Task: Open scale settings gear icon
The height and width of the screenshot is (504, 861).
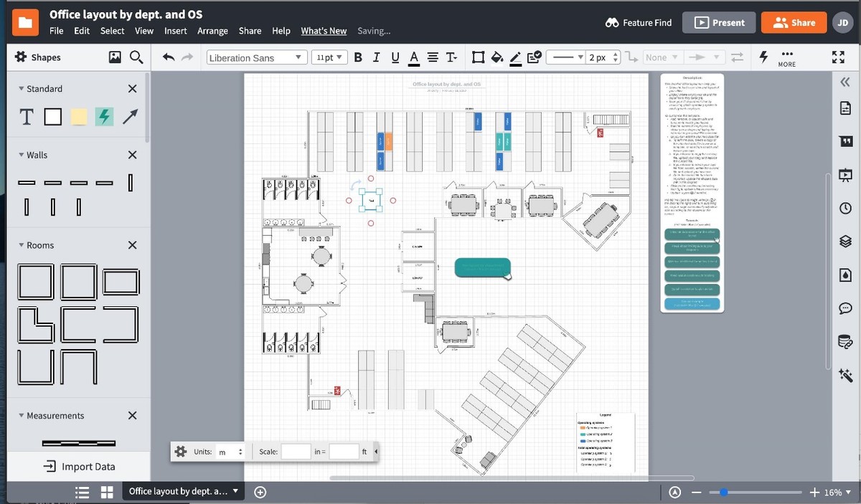Action: (180, 452)
